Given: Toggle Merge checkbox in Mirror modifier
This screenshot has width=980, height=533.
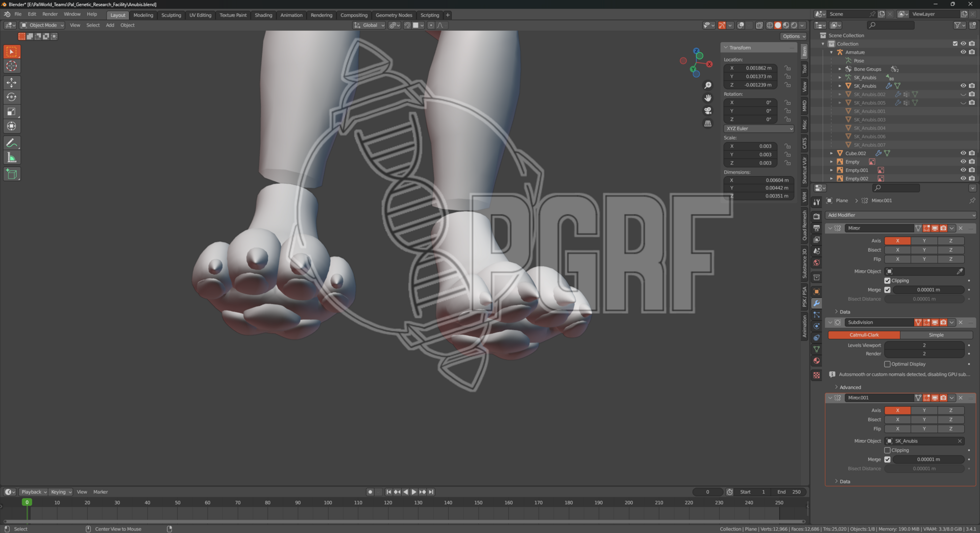Looking at the screenshot, I should [x=887, y=290].
